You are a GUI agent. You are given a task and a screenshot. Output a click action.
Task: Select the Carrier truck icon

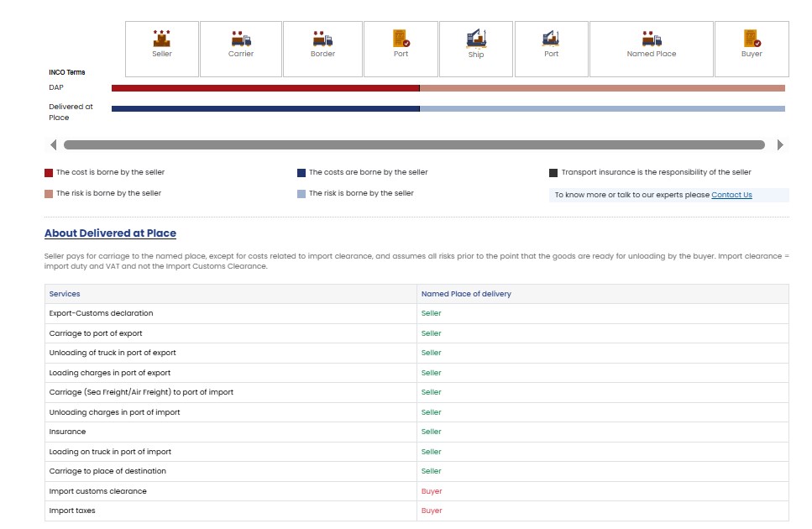pyautogui.click(x=241, y=39)
